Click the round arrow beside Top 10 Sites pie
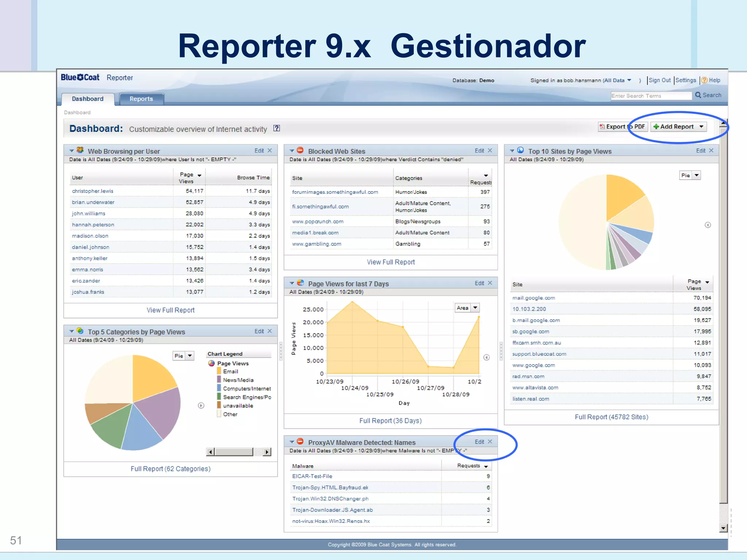Screen dimensions: 747x560 (x=708, y=225)
